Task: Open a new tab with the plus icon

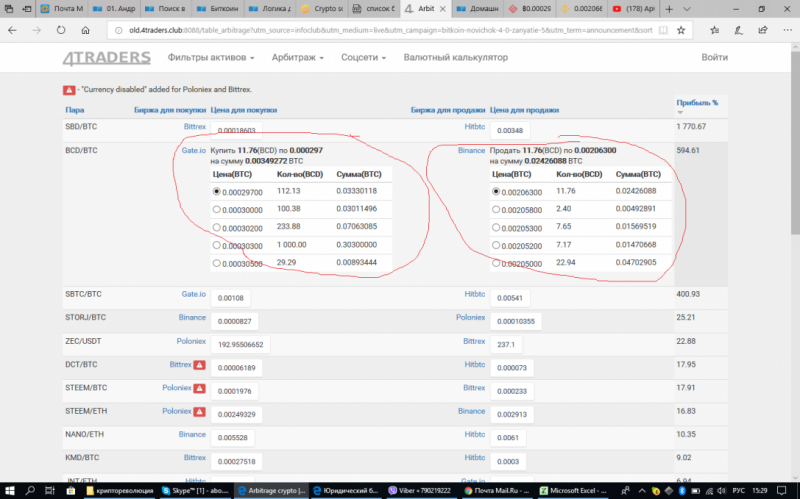Action: click(x=669, y=9)
